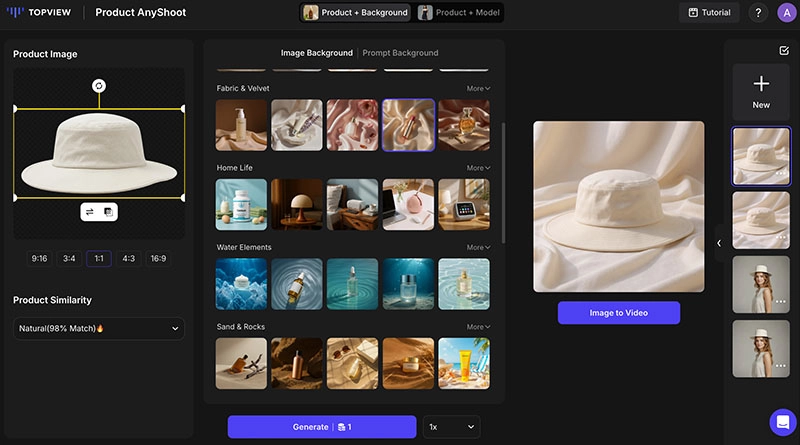Image resolution: width=800 pixels, height=445 pixels.
Task: Toggle the multi-select checkbox in history panel
Action: point(783,51)
